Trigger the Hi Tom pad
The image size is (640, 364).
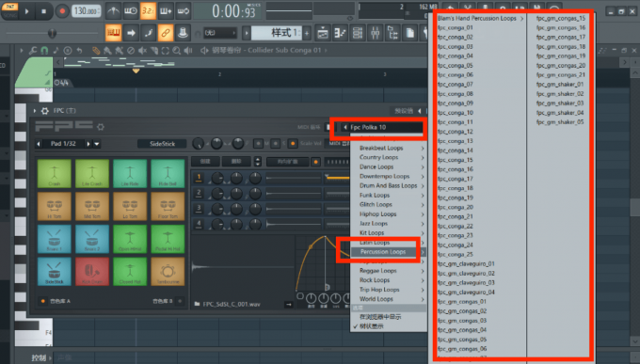[55, 206]
